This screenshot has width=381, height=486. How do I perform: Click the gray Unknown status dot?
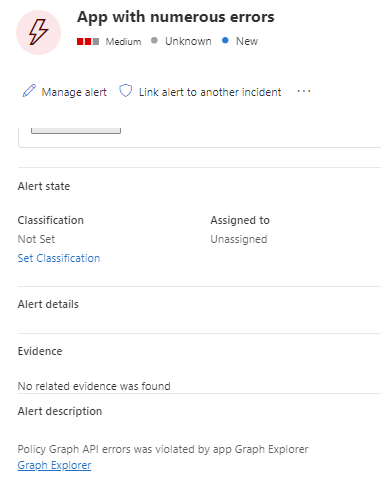pyautogui.click(x=154, y=40)
